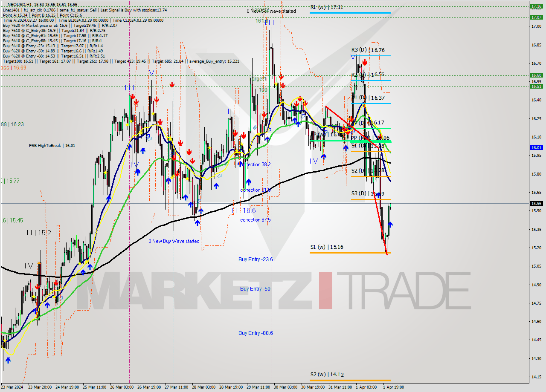Select the 'correction 87.5' label
Image resolution: width=546 pixels, height=392 pixels.
pyautogui.click(x=256, y=220)
